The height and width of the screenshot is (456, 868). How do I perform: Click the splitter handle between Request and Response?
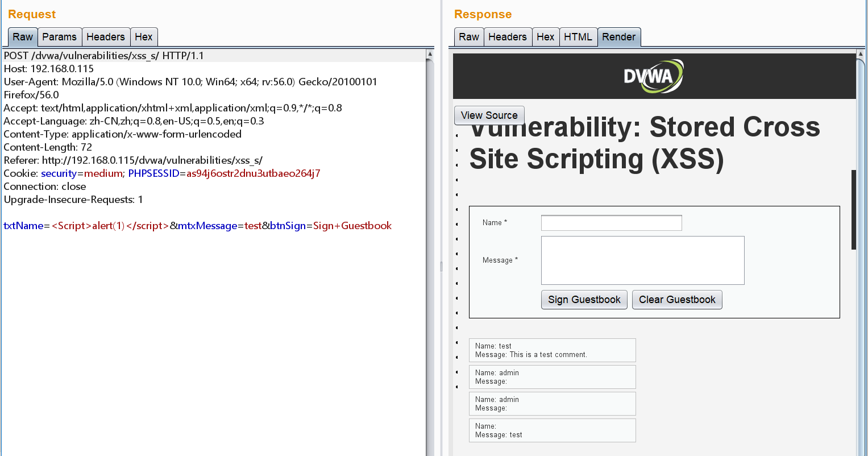[x=441, y=267]
